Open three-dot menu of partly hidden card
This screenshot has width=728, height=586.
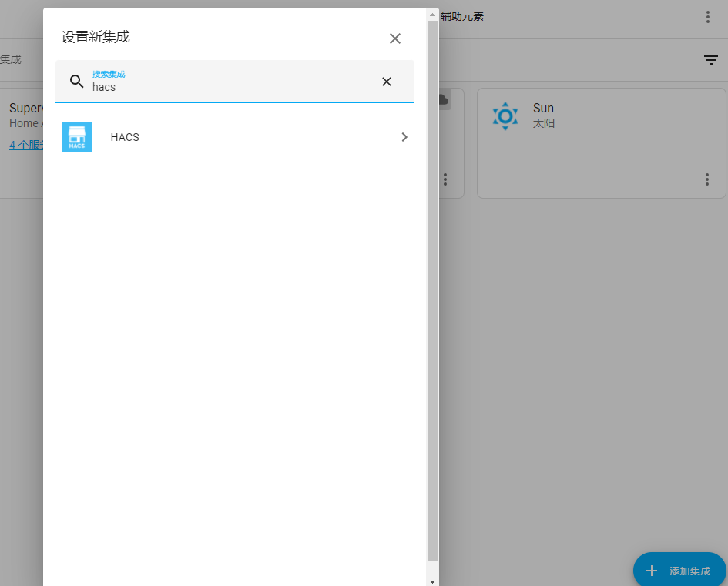coord(445,179)
